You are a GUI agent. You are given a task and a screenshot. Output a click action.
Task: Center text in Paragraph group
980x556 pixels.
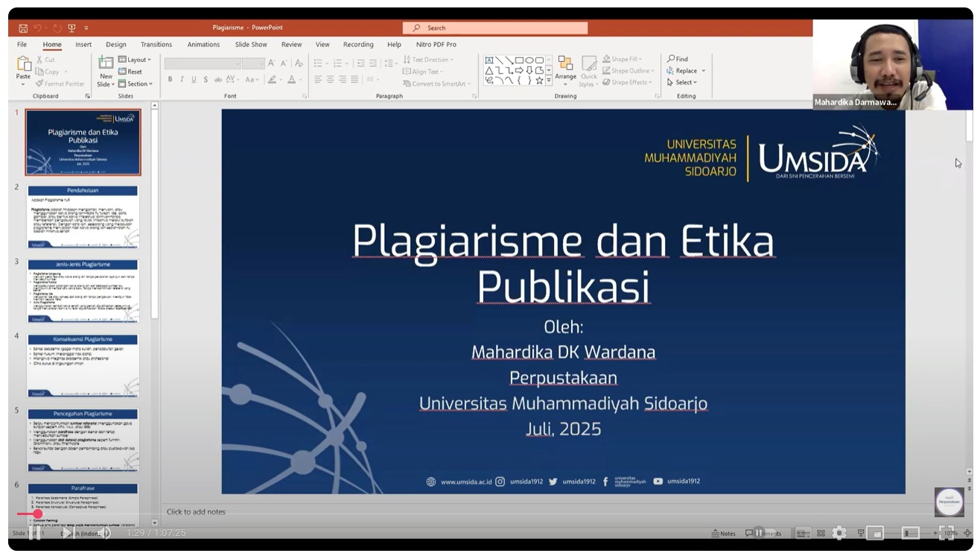(331, 79)
